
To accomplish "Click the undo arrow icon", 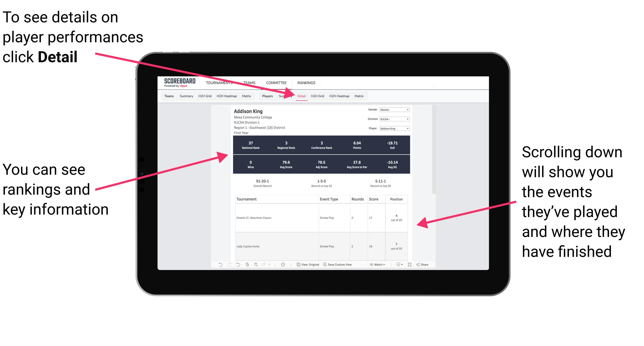I will point(219,267).
